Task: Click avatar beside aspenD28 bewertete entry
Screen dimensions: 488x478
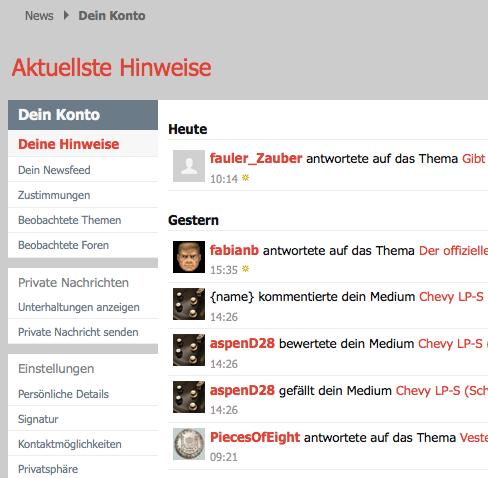Action: click(x=189, y=350)
